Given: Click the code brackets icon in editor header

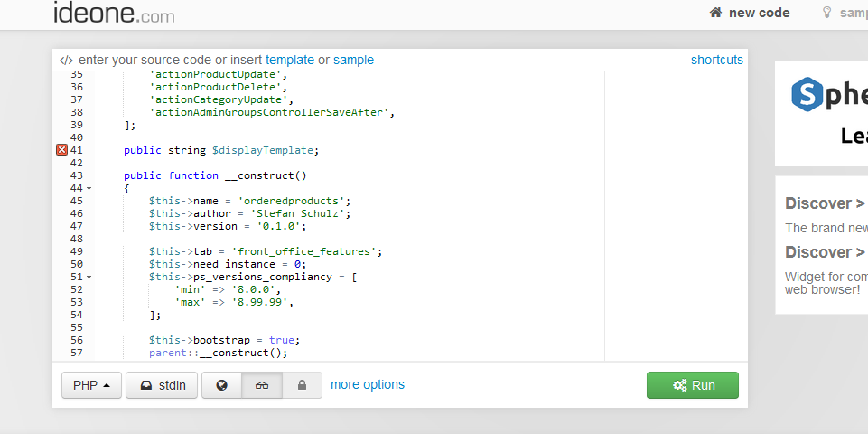Looking at the screenshot, I should (x=66, y=61).
